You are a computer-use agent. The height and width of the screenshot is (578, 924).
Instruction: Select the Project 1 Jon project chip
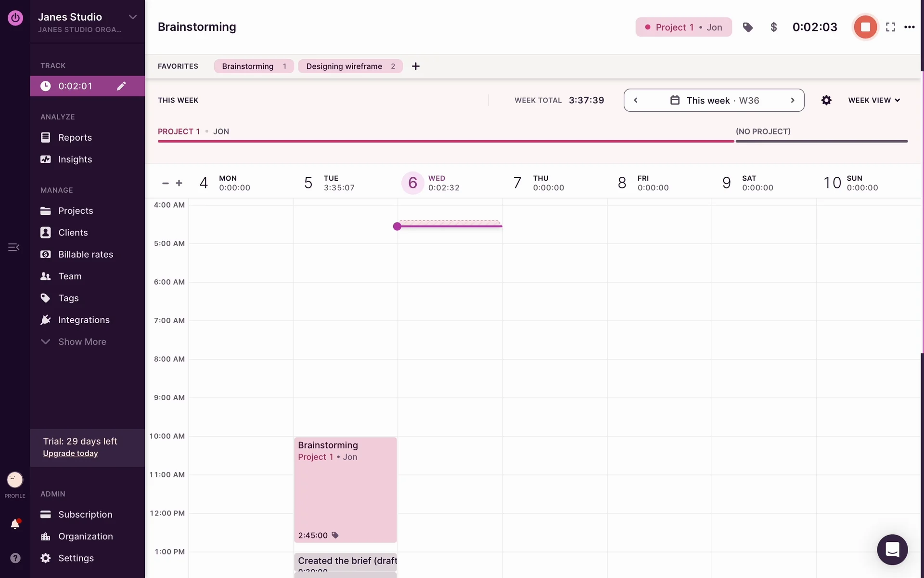coord(683,27)
